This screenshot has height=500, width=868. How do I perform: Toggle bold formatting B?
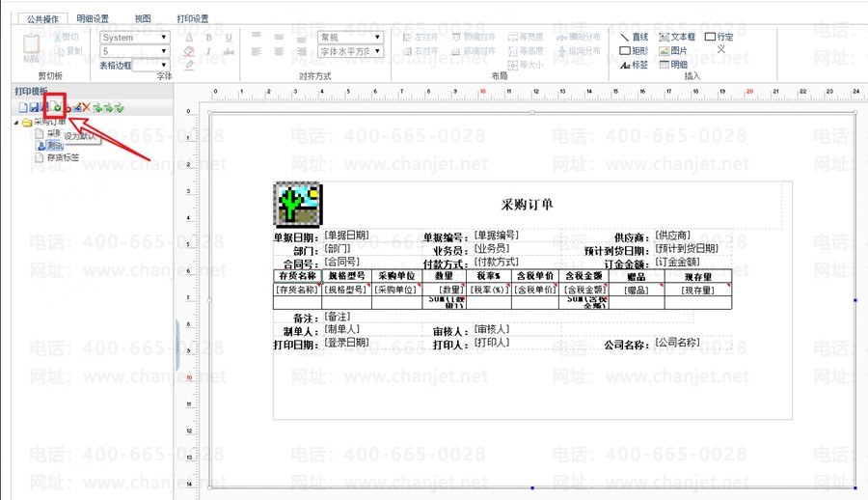coord(208,38)
